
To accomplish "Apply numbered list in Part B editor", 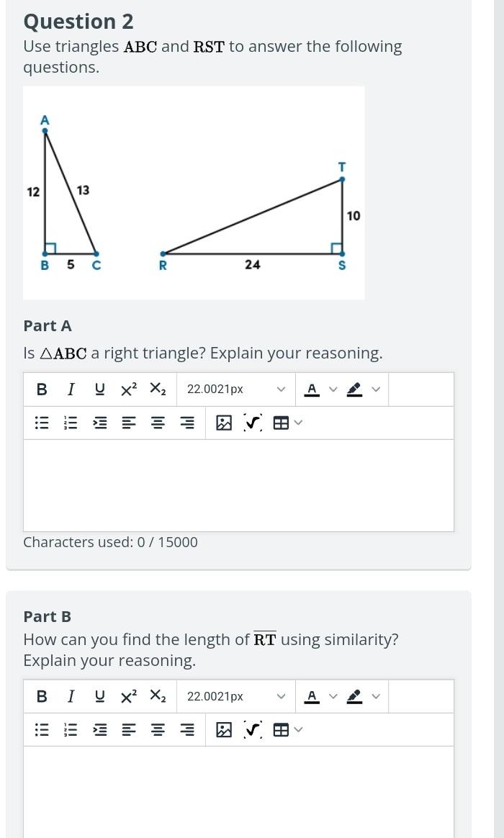I will click(71, 729).
